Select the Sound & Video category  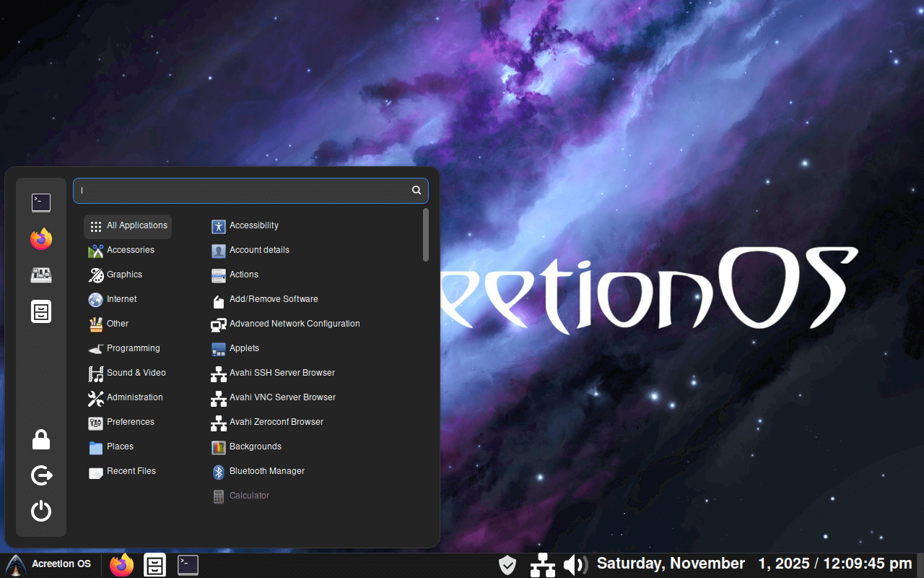pyautogui.click(x=136, y=373)
